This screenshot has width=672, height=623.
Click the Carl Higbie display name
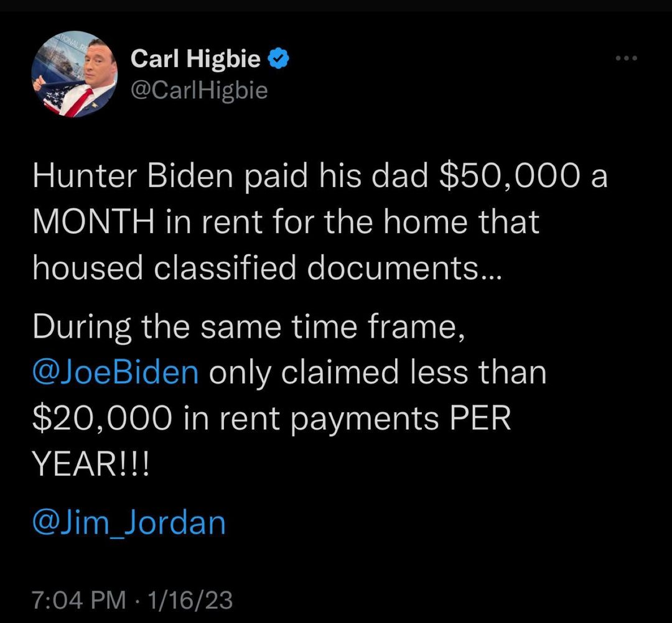click(x=195, y=60)
